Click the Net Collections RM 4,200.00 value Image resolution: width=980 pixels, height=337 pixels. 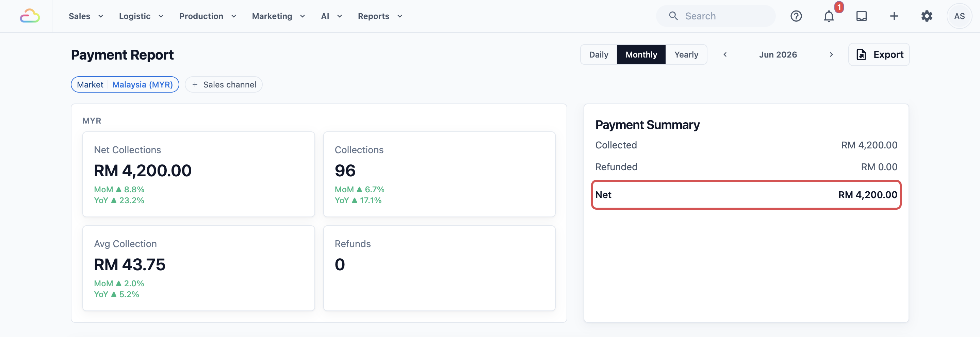(x=143, y=171)
